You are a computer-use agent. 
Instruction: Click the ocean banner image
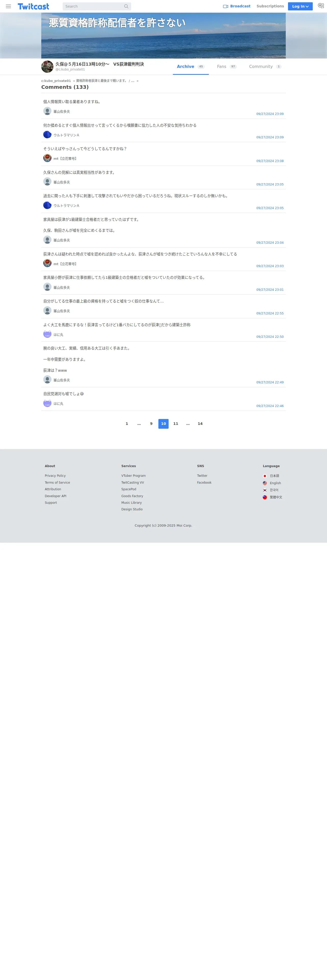163,35
